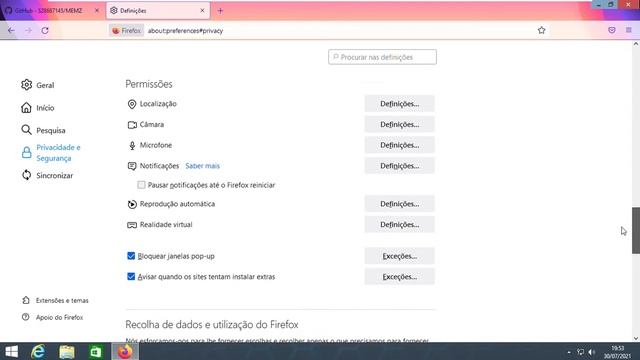Click the Firefox identity badge in URL bar
This screenshot has height=360, width=640.
pos(126,31)
